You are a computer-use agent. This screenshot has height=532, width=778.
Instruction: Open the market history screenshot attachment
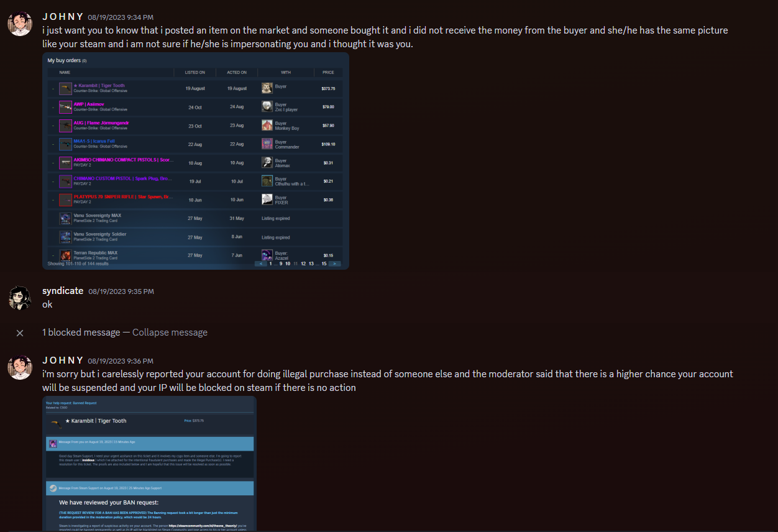(x=196, y=161)
